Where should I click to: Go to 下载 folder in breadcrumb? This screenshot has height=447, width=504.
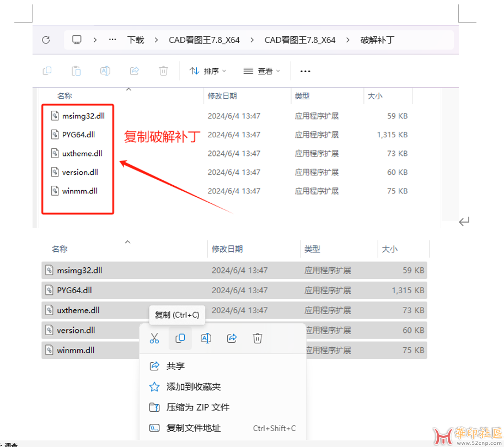pos(136,40)
